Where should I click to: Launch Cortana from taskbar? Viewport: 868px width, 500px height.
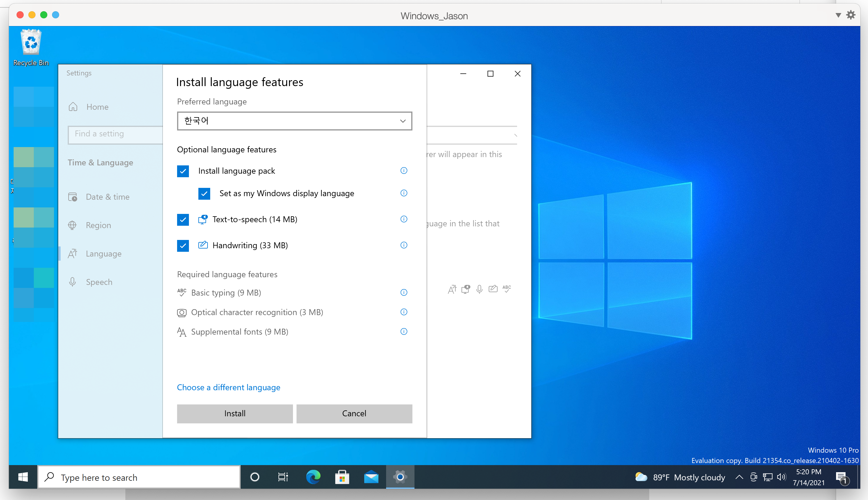pos(255,477)
